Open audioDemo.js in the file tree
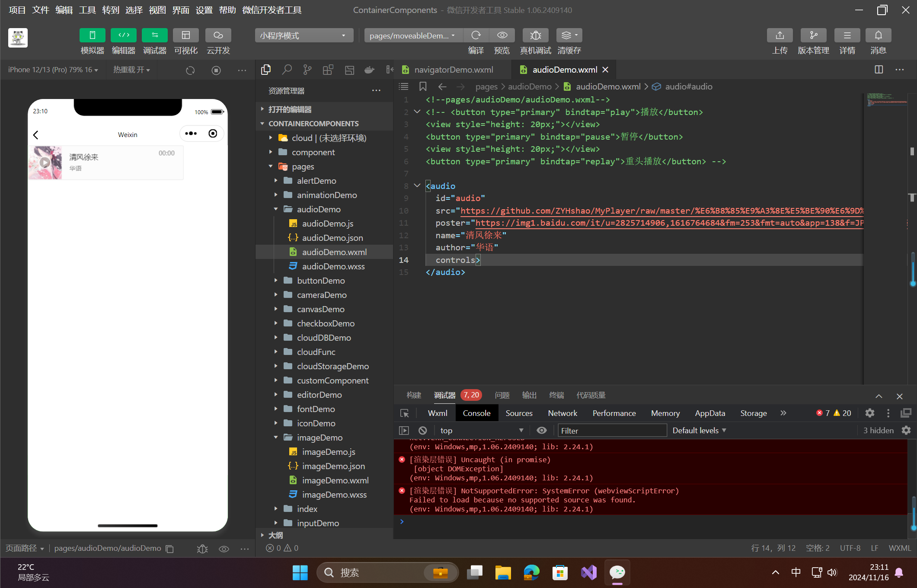Viewport: 917px width, 588px height. point(327,224)
